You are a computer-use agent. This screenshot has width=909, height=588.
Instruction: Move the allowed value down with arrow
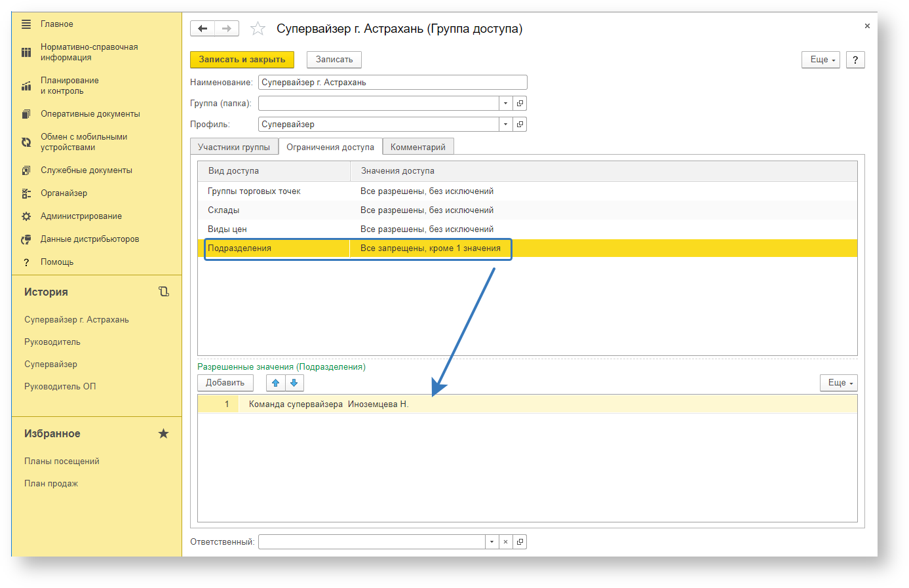(294, 383)
